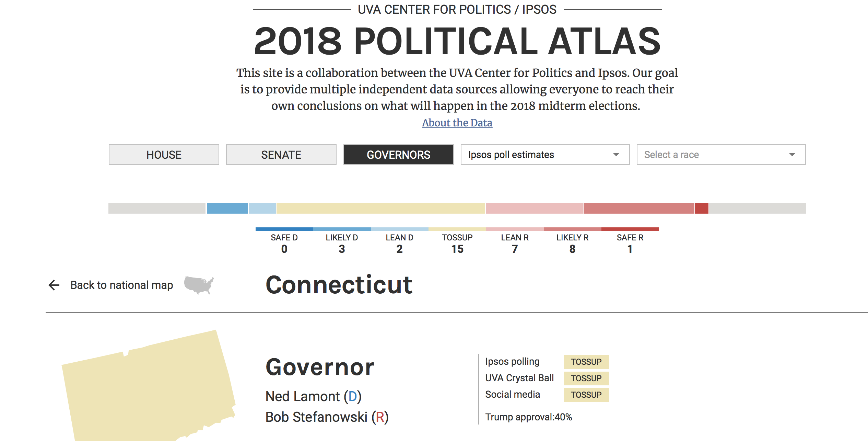
Task: Click the Likely D blue bar segment
Action: click(x=227, y=208)
